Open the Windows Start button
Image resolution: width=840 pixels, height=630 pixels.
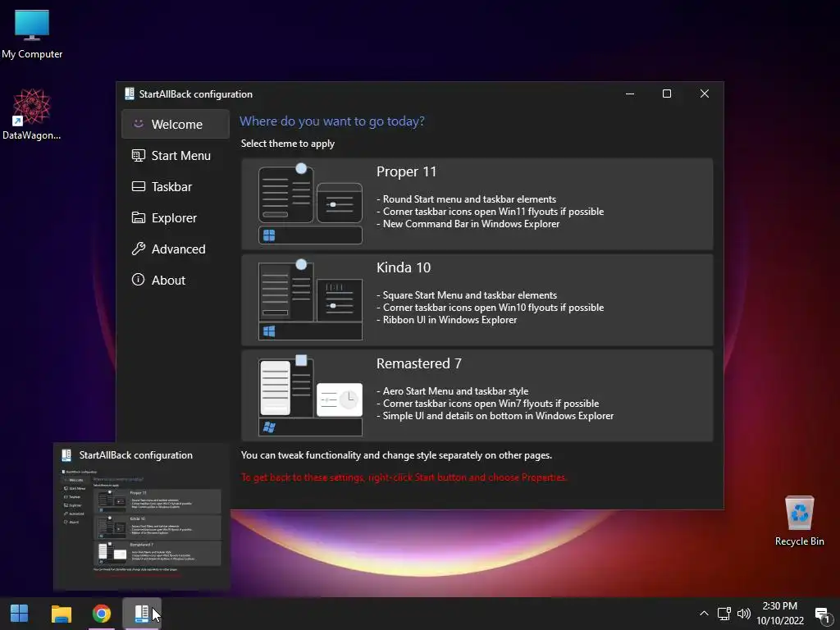click(x=20, y=614)
